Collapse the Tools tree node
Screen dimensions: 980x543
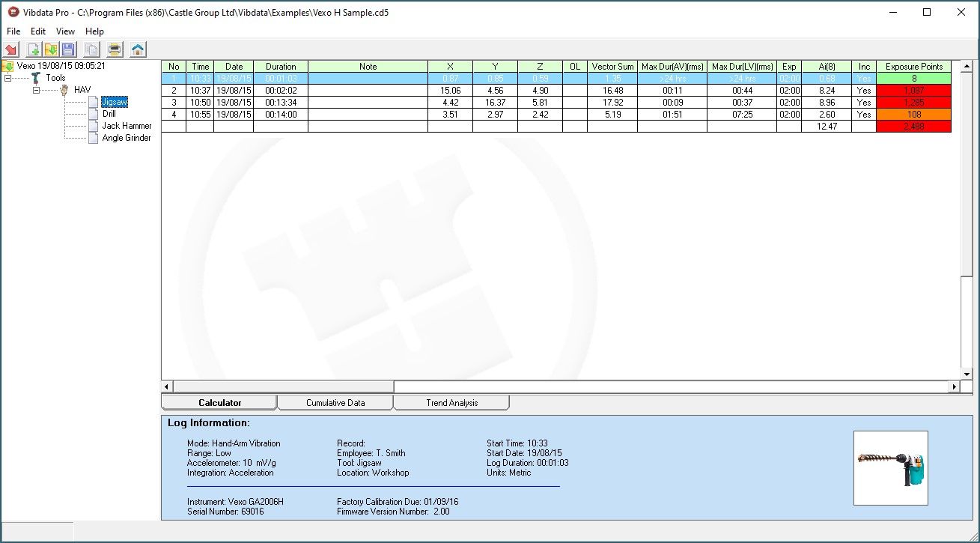pyautogui.click(x=7, y=78)
